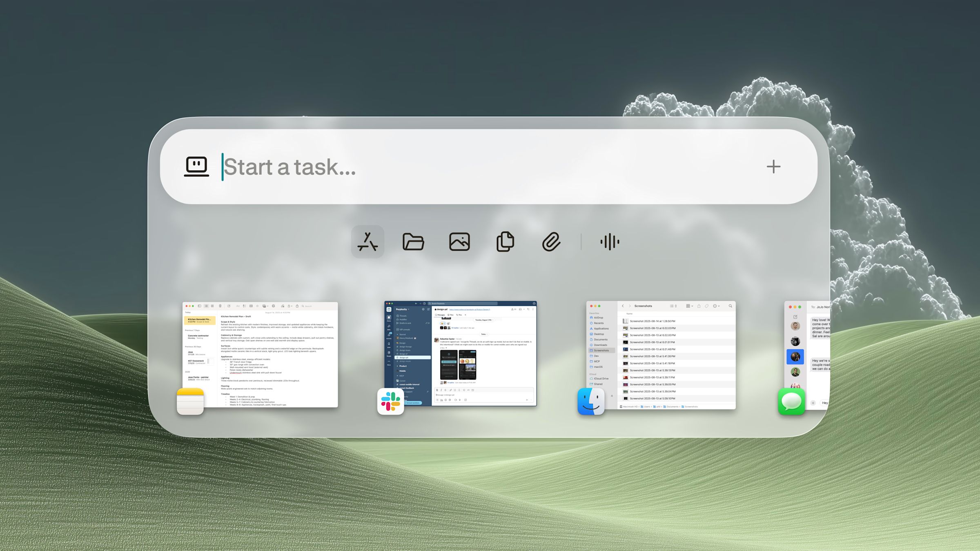This screenshot has width=980, height=551.
Task: Open the Perplexity workspace menu in Slack
Action: click(x=402, y=309)
